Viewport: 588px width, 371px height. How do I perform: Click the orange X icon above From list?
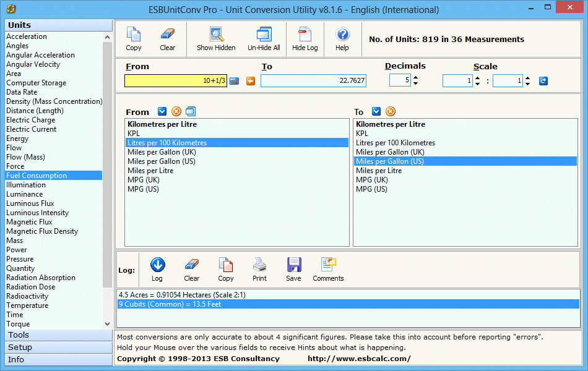(176, 111)
